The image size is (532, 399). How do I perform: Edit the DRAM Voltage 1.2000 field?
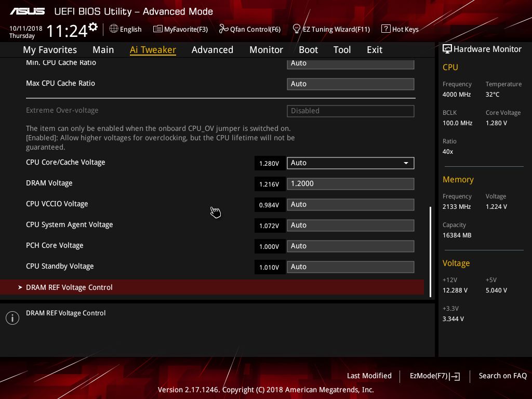tap(351, 184)
